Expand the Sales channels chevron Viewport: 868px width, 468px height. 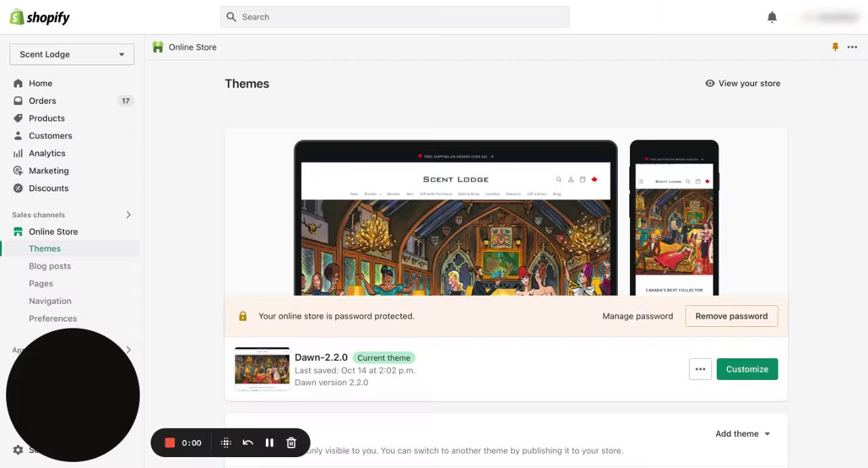pyautogui.click(x=128, y=215)
